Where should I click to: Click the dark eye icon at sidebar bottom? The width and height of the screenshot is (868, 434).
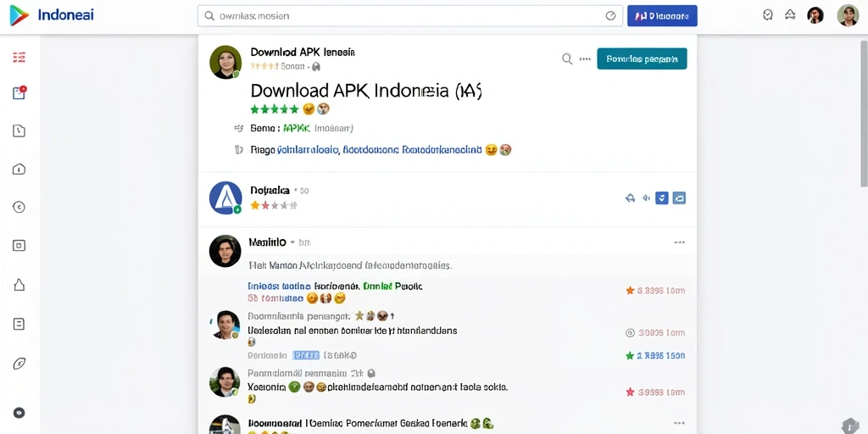[x=19, y=413]
